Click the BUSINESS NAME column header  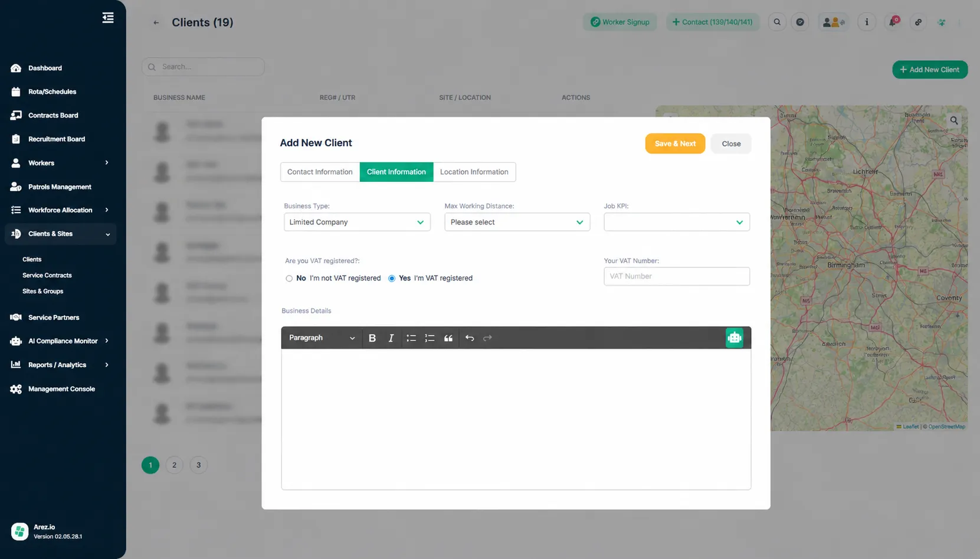click(x=179, y=97)
